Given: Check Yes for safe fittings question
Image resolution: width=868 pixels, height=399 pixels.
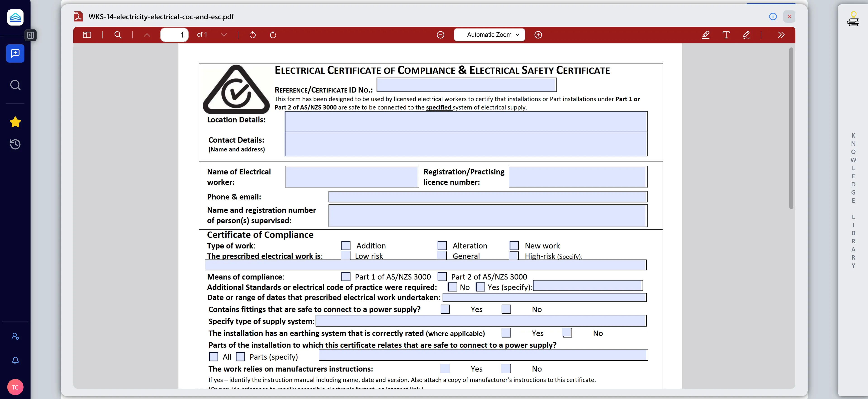Looking at the screenshot, I should (x=445, y=309).
